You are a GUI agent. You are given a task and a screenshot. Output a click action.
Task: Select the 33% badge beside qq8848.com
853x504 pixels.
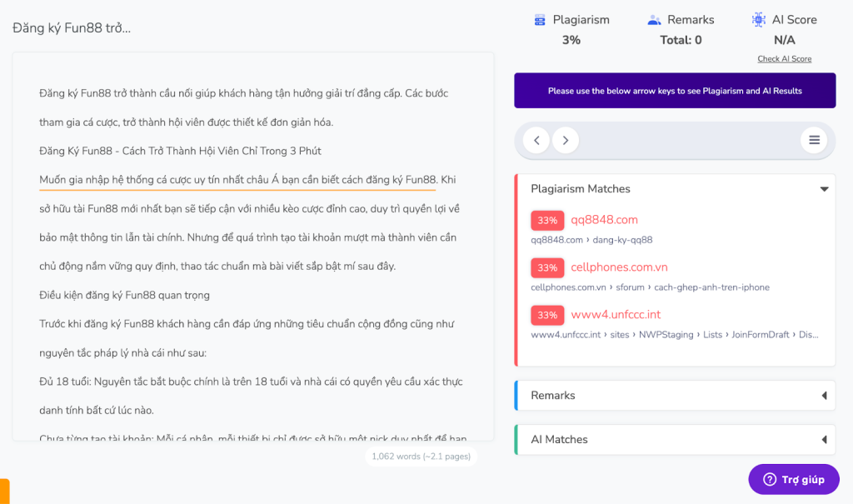coord(546,221)
